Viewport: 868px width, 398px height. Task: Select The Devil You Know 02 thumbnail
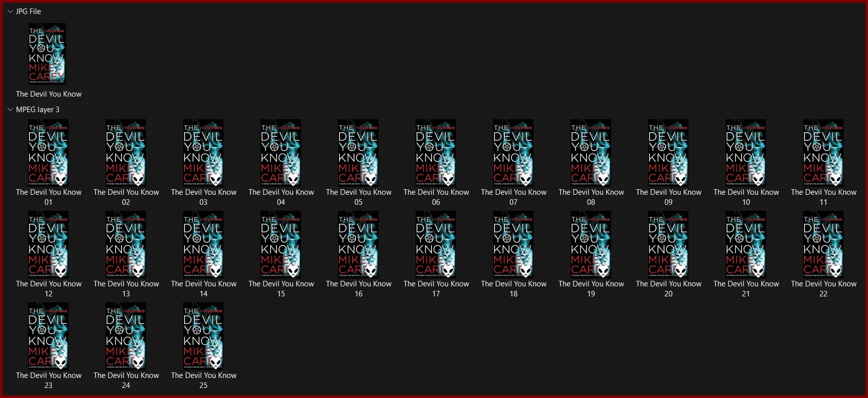125,153
